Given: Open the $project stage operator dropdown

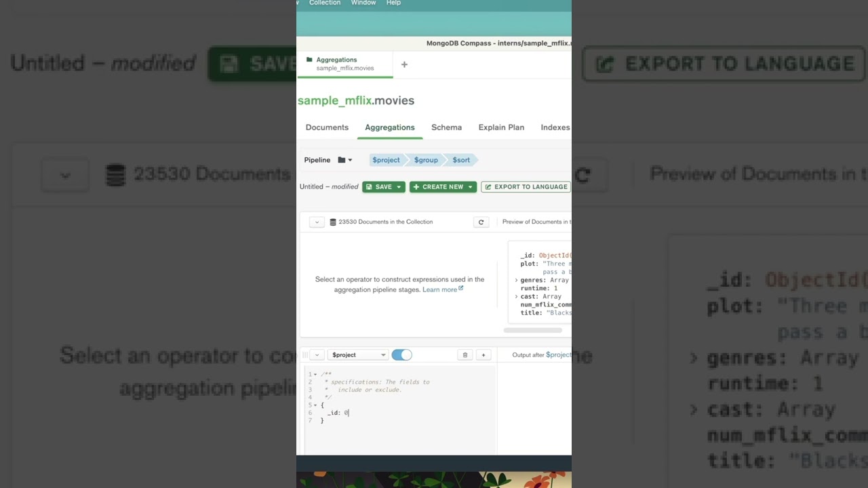Looking at the screenshot, I should [358, 355].
